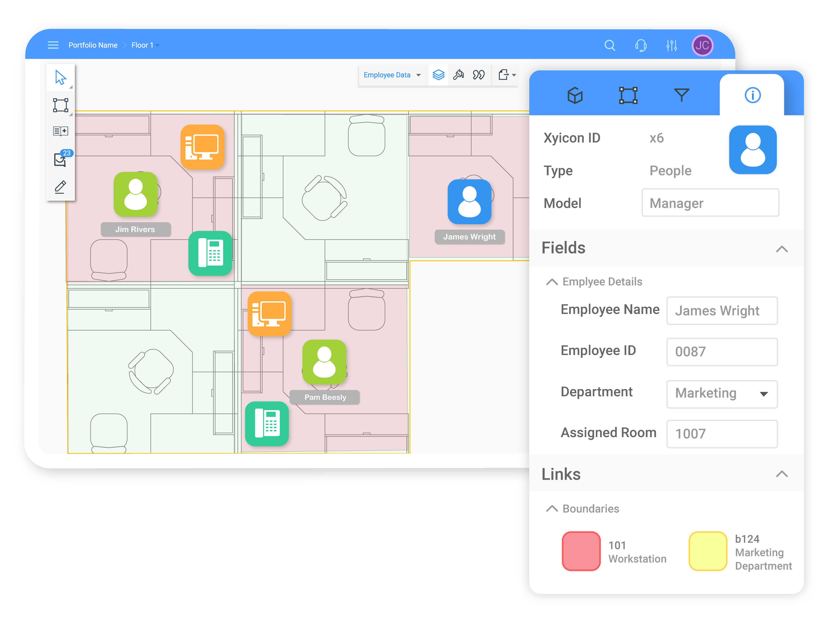Choose the boundary rectangle tool in sidebar

coord(60,105)
